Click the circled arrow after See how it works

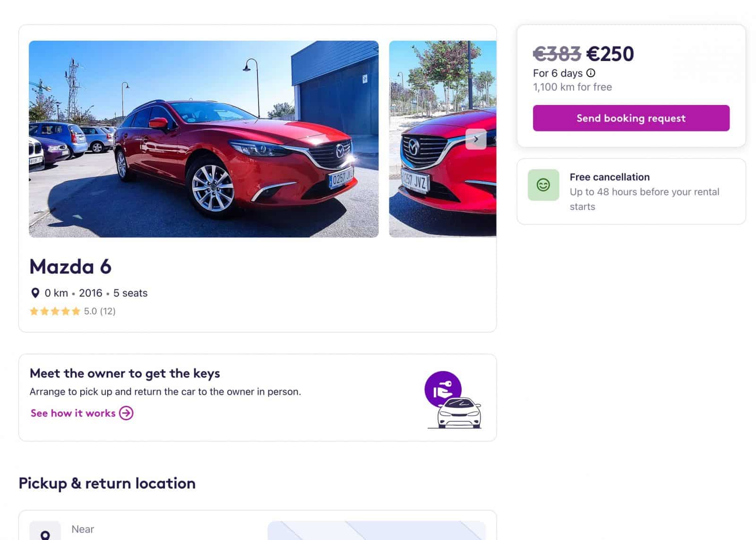126,413
